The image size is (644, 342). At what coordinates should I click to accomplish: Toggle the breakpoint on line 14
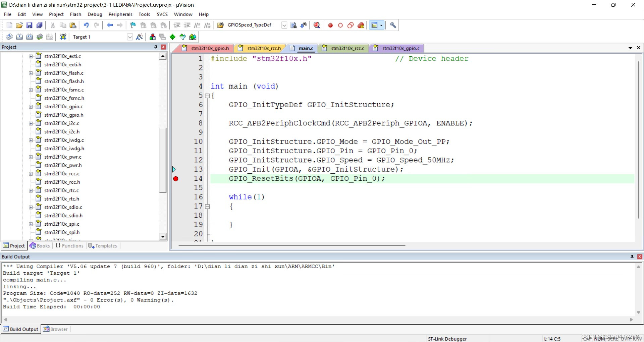pyautogui.click(x=175, y=179)
